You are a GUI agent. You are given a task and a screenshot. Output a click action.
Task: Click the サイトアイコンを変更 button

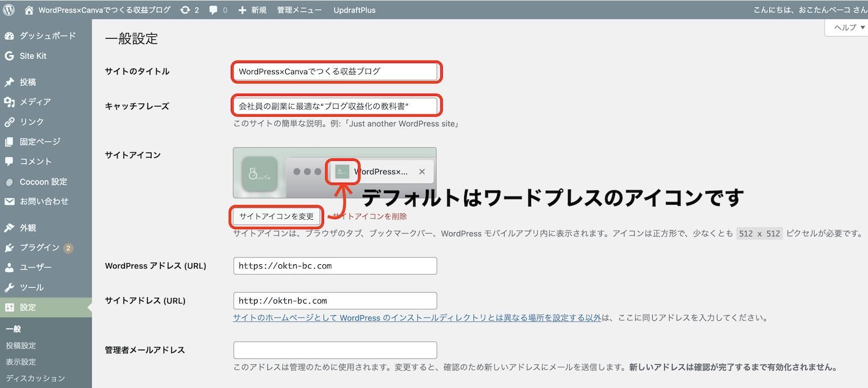tap(277, 216)
